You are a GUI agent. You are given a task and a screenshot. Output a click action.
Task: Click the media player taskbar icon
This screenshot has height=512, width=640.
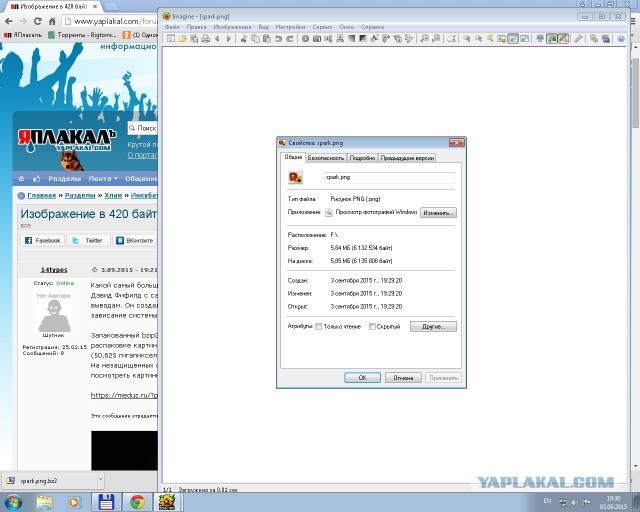[75, 502]
